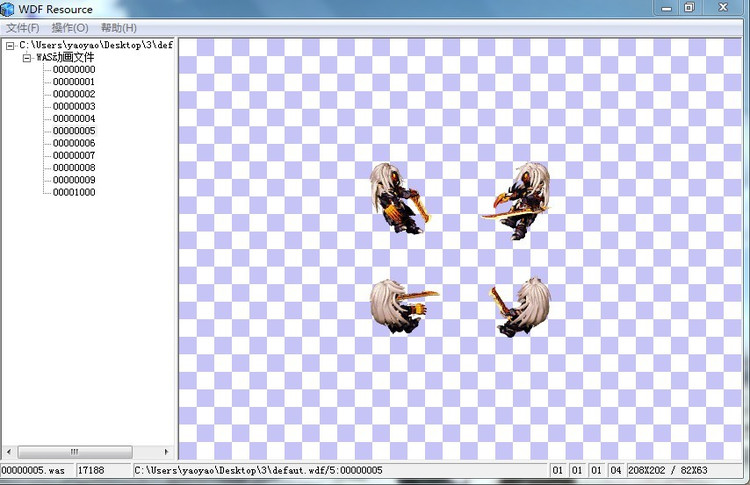Click the WDF Resource app icon in title bar
The height and width of the screenshot is (485, 750).
(x=8, y=9)
